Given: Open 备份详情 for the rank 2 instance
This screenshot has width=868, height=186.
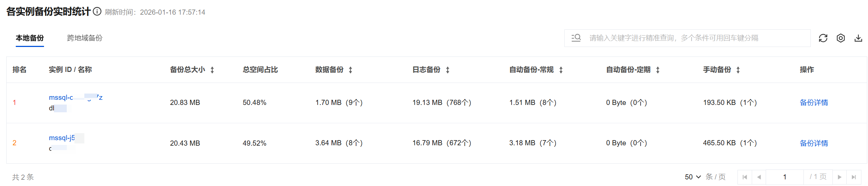Looking at the screenshot, I should click(814, 143).
